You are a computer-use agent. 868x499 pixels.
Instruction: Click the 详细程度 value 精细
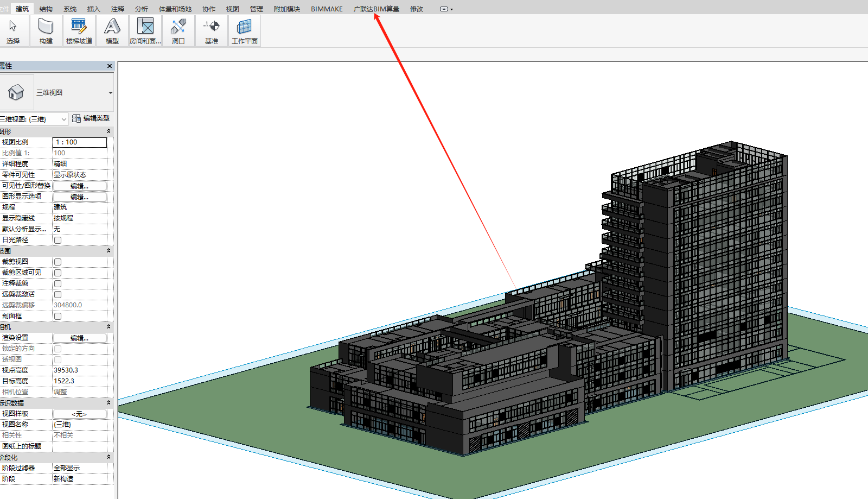(x=80, y=164)
